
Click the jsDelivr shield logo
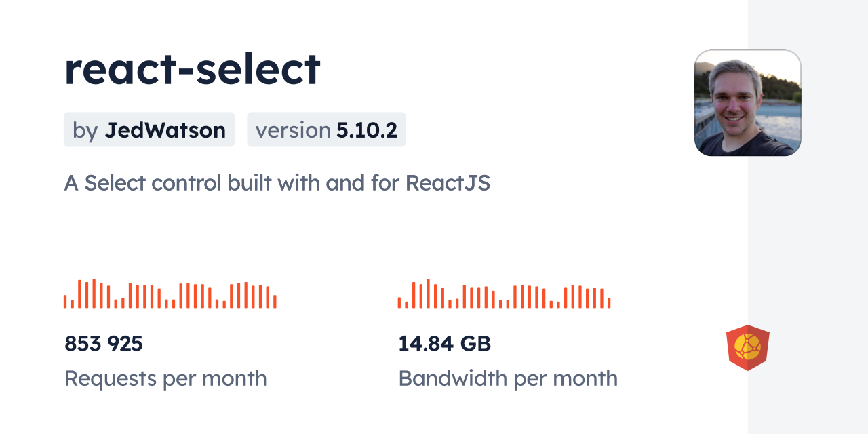(747, 348)
